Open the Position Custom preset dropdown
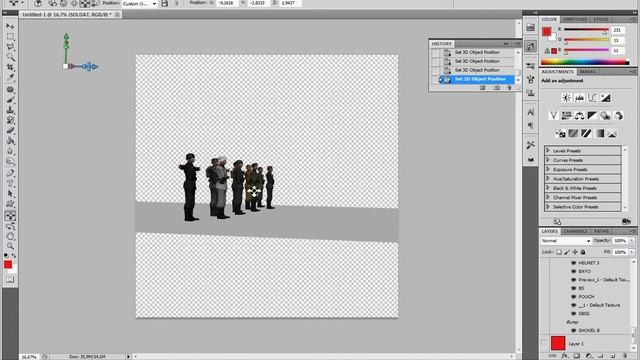The width and height of the screenshot is (640, 360). click(x=140, y=4)
